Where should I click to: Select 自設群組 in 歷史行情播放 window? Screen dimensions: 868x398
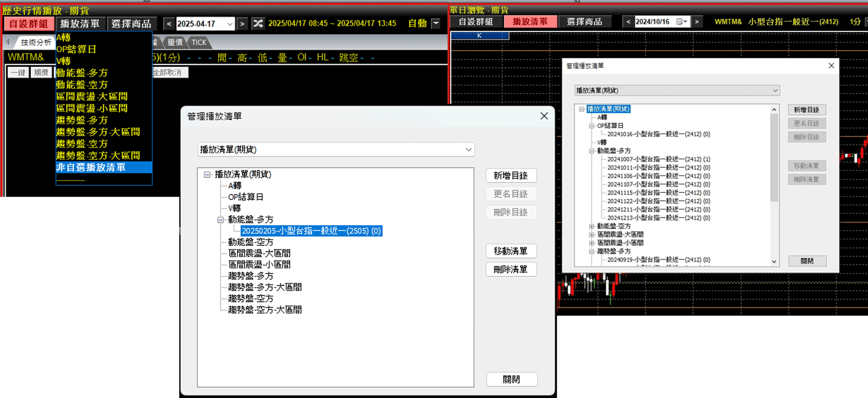(28, 23)
